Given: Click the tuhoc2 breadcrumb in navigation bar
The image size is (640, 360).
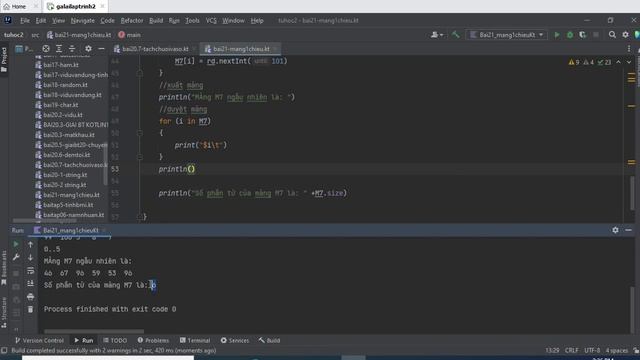Looking at the screenshot, I should click(x=14, y=35).
